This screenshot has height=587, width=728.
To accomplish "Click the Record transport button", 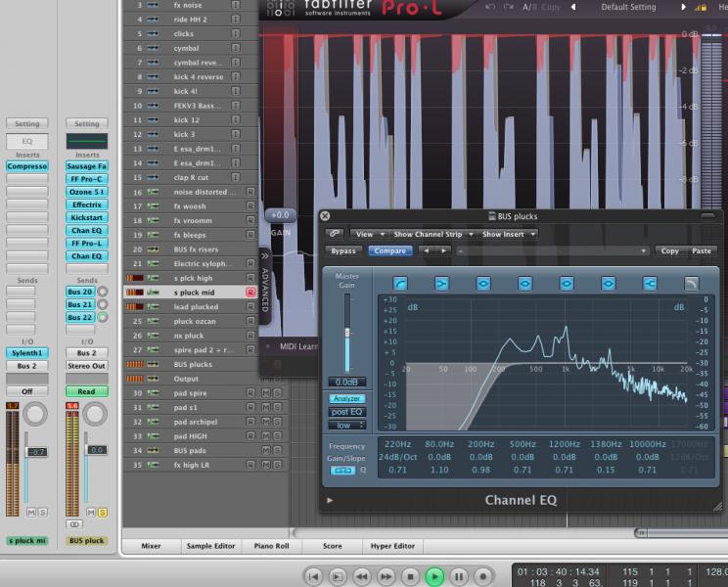I will (482, 577).
